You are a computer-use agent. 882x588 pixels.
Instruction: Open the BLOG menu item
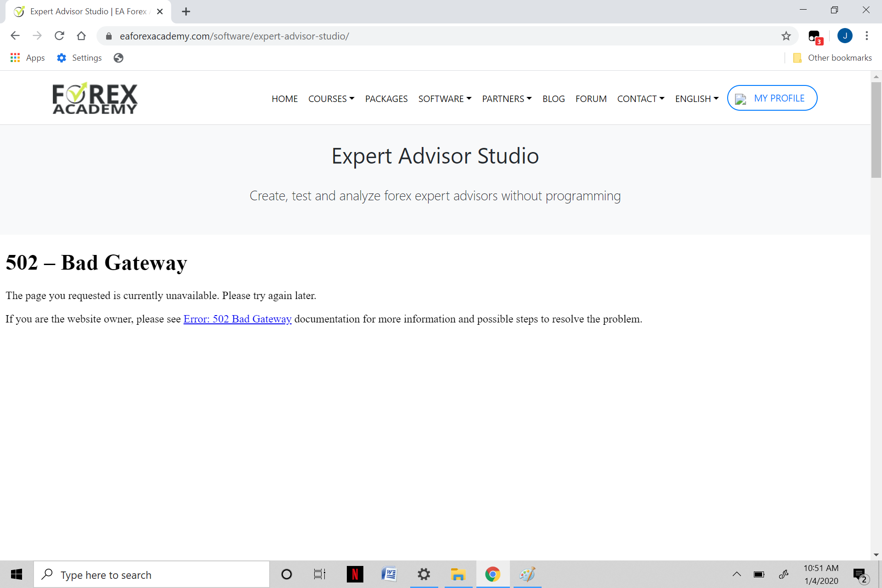tap(554, 99)
